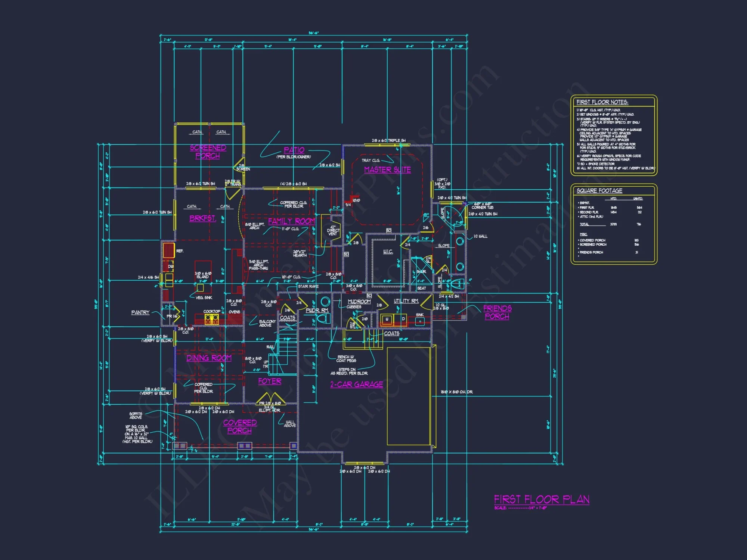Click the FAMILY ROOM label
Image resolution: width=747 pixels, height=560 pixels.
(x=291, y=221)
